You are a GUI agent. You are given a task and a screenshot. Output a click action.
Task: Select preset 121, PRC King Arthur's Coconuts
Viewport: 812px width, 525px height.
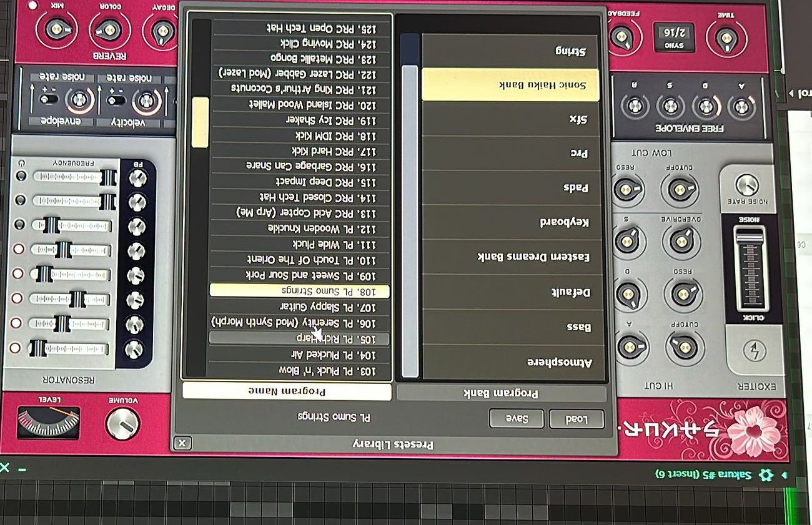coord(302,89)
